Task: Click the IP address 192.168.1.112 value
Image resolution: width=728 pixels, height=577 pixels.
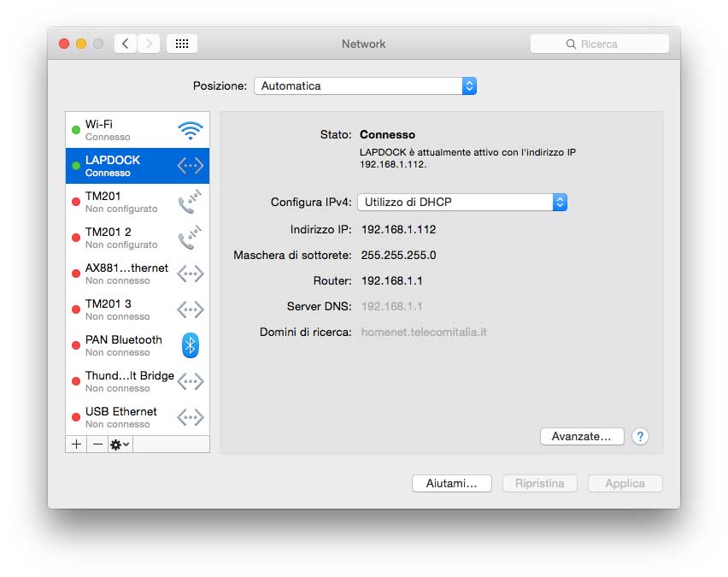Action: coord(398,229)
